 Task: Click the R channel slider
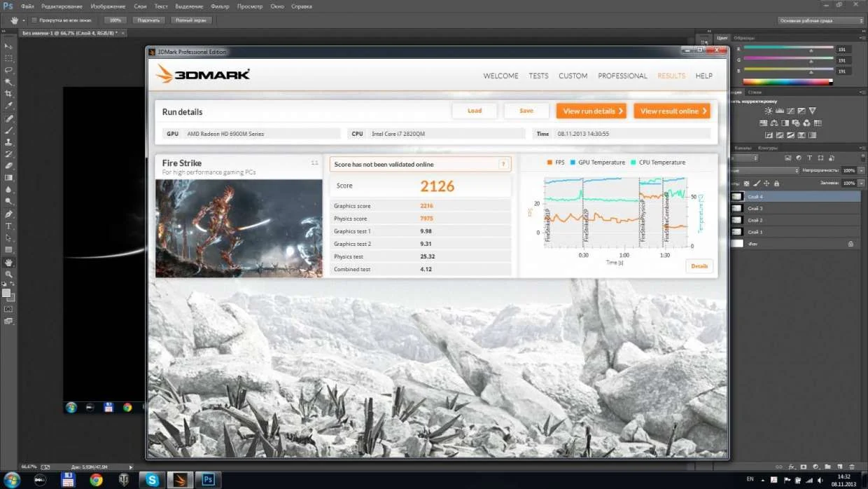pyautogui.click(x=788, y=49)
